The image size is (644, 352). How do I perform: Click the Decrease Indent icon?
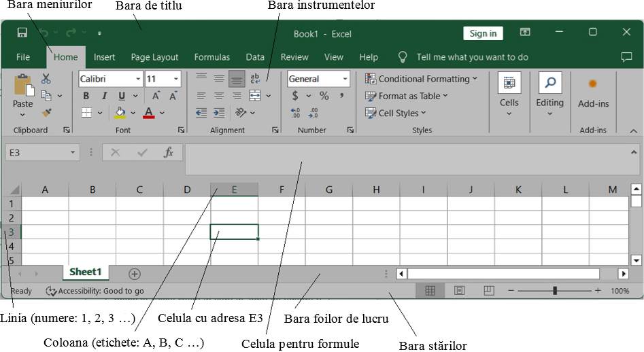201,113
